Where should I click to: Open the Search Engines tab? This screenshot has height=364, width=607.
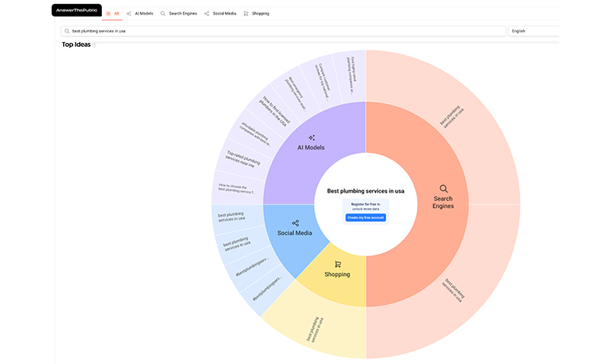tap(179, 14)
